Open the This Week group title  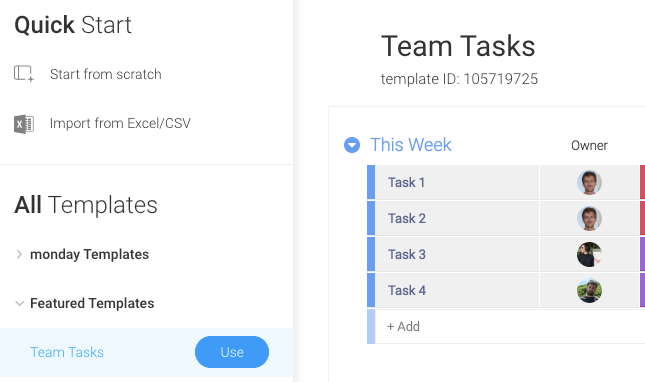point(411,145)
